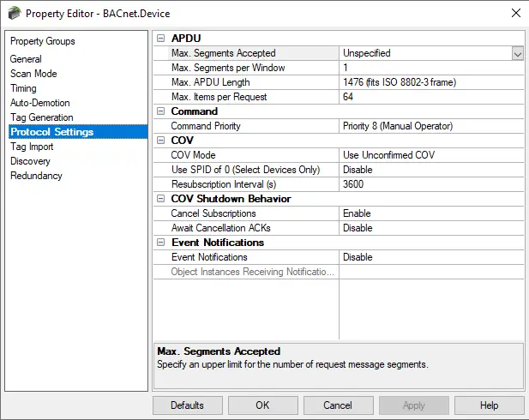Image resolution: width=529 pixels, height=420 pixels.
Task: Select the Command Priority property label
Action: pyautogui.click(x=206, y=126)
